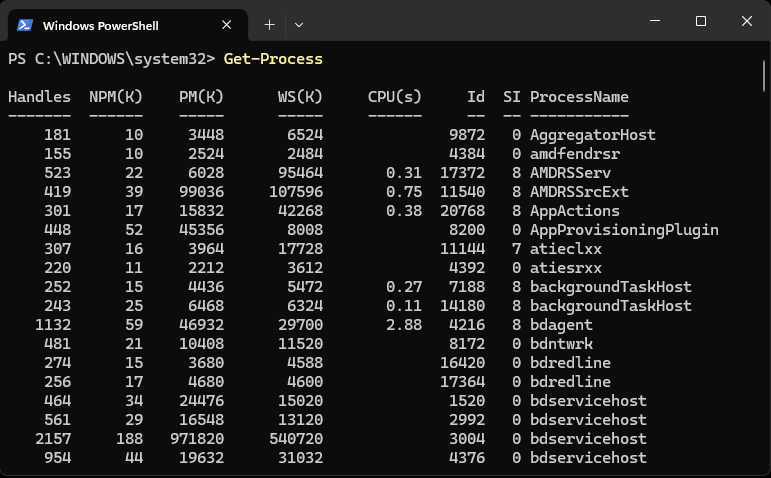The height and width of the screenshot is (478, 771).
Task: Click bdservicehost in the Id 3004 row
Action: pyautogui.click(x=588, y=439)
